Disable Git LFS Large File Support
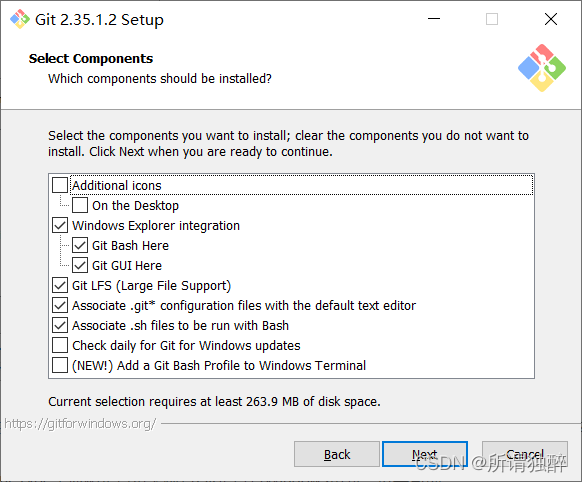 [x=60, y=285]
